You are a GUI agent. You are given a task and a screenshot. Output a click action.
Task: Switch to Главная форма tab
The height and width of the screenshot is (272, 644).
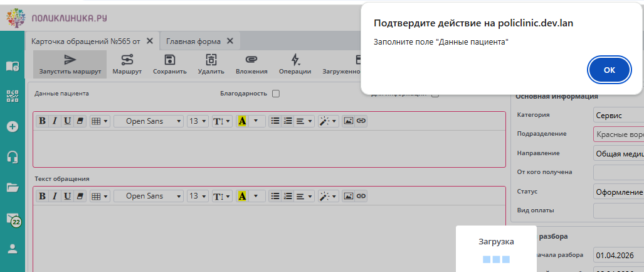[193, 41]
